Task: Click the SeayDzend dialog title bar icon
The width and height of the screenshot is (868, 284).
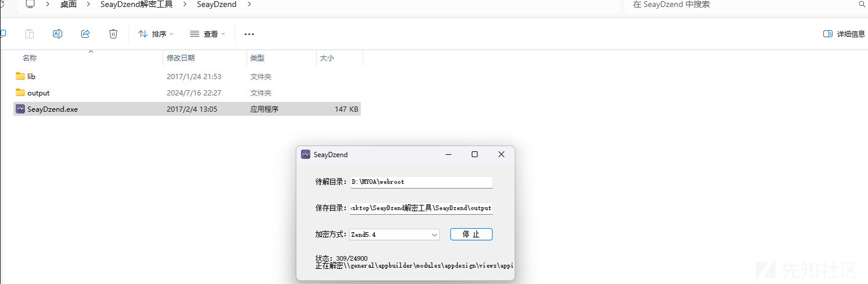Action: click(305, 154)
